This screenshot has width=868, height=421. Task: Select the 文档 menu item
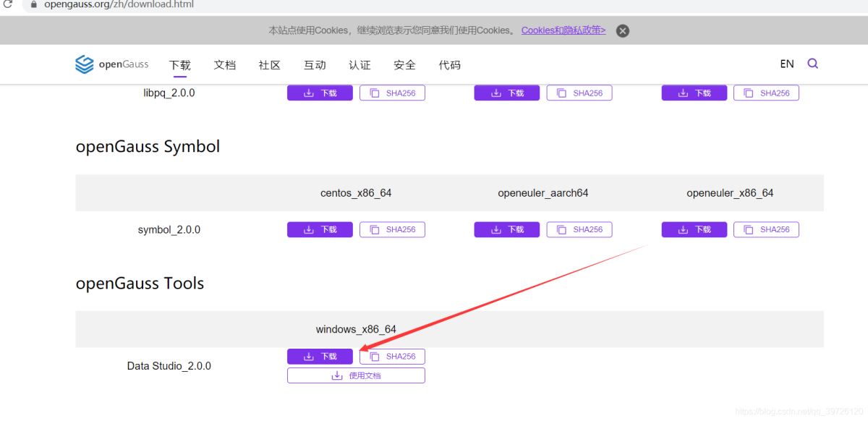coord(224,64)
